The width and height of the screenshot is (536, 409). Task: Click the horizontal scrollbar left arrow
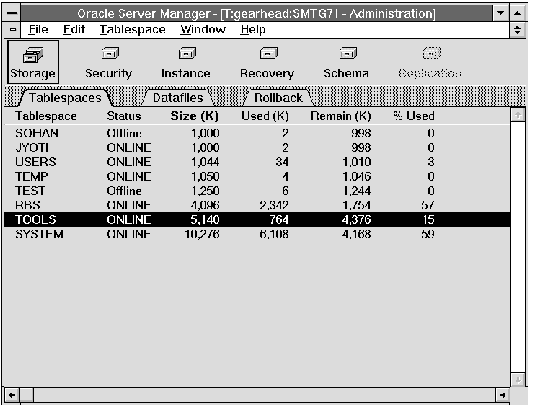coord(12,395)
